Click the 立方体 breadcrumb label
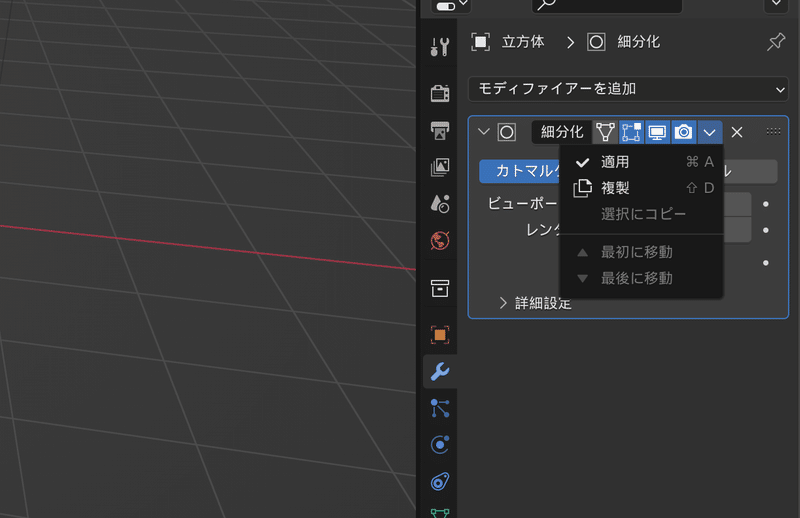 pos(523,42)
